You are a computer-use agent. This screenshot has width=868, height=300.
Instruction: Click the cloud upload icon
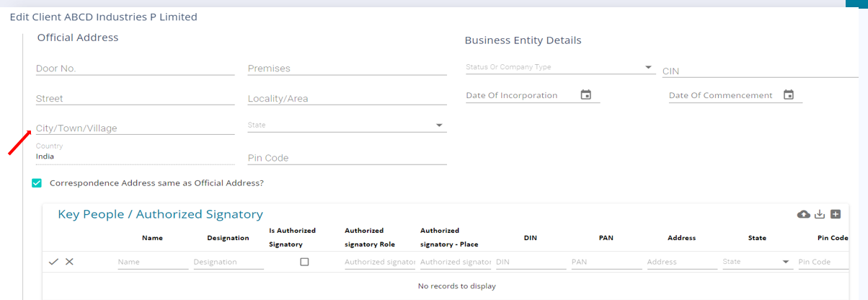tap(803, 214)
